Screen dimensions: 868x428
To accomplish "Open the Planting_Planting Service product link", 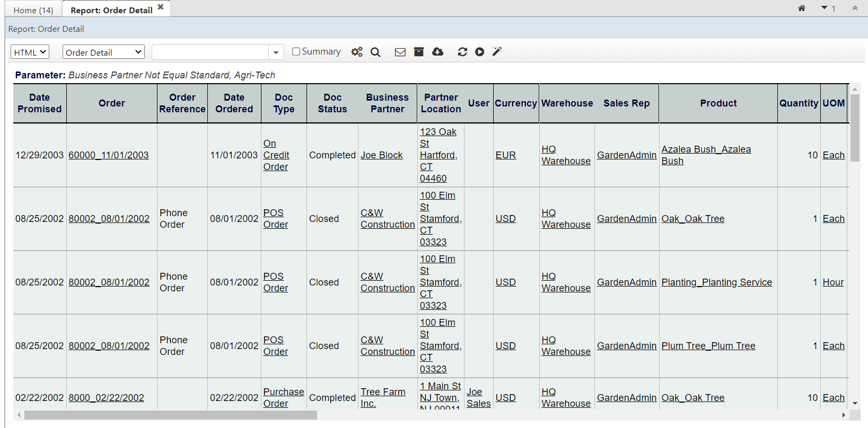I will (x=716, y=282).
